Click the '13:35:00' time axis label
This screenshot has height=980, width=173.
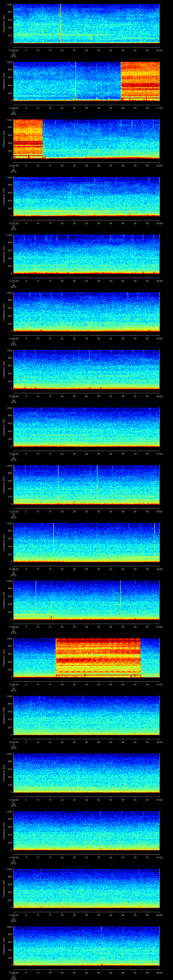coord(13,396)
